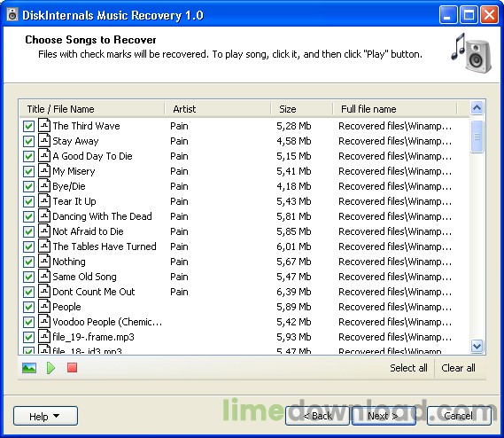Viewport: 504px width, 438px height.
Task: Click file icon next to My Misery
Action: coord(44,170)
